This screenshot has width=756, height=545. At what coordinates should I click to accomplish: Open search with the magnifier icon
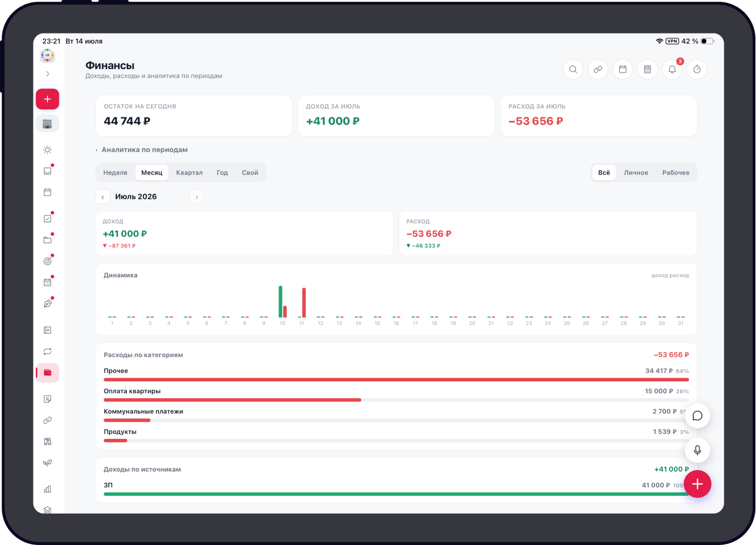click(x=573, y=69)
